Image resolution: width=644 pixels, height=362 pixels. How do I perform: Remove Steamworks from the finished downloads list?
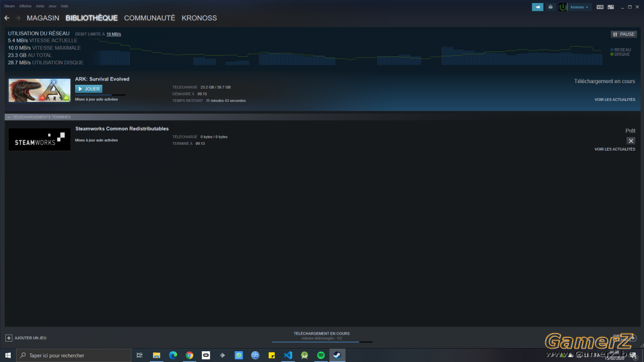(x=631, y=141)
